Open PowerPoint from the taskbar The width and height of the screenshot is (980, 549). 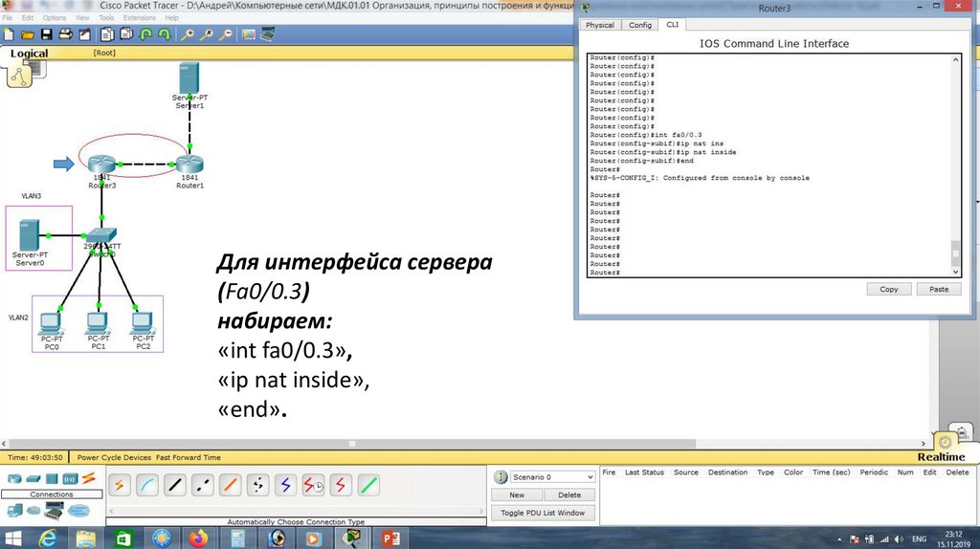click(390, 538)
